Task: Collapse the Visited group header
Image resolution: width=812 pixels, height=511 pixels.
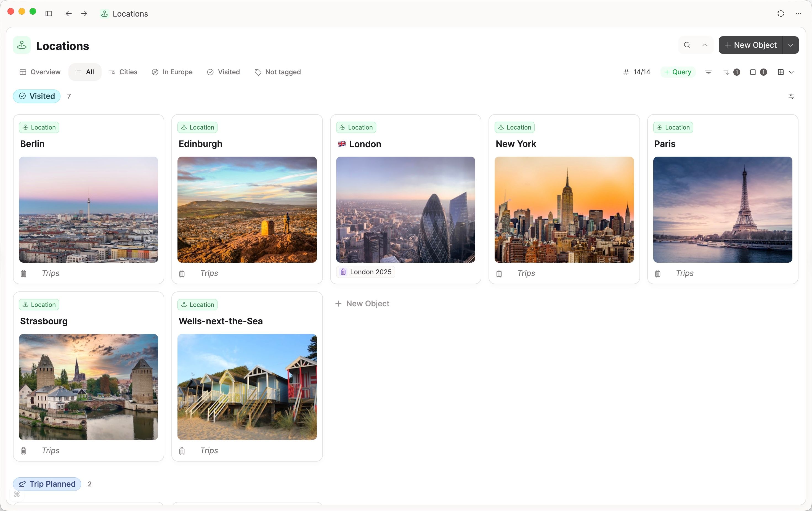Action: pos(36,96)
